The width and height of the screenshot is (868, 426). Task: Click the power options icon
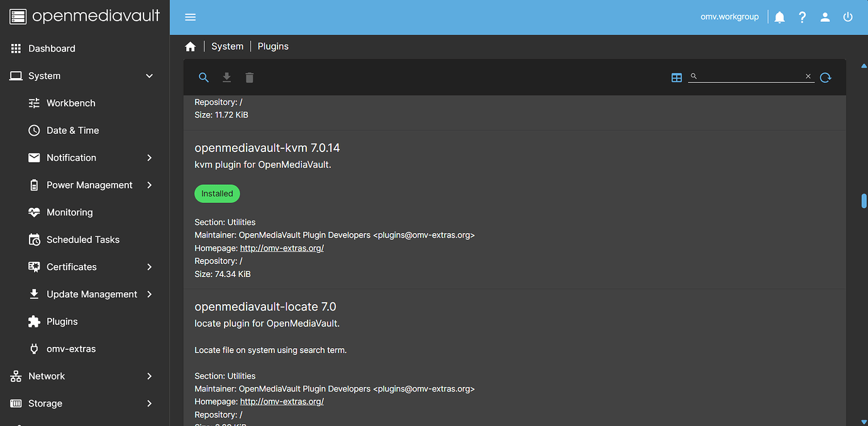point(847,16)
